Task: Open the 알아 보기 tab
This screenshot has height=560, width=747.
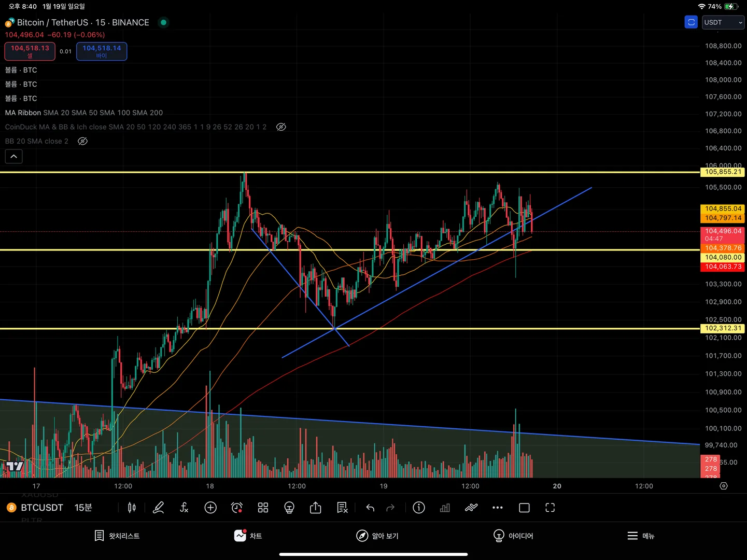Action: [377, 536]
